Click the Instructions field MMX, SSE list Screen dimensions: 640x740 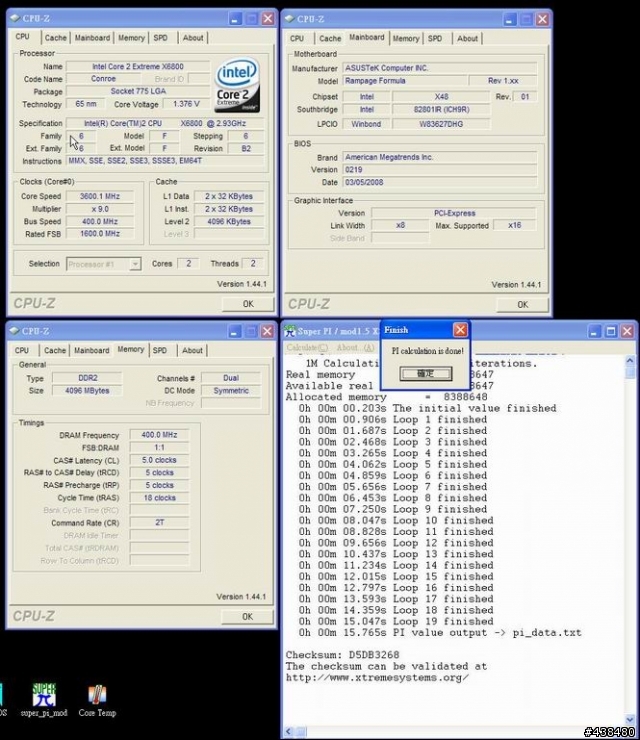165,161
